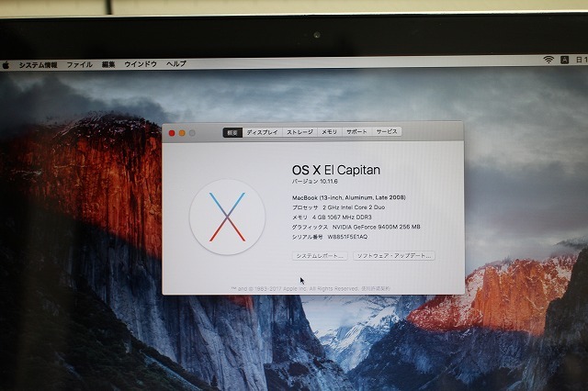The height and width of the screenshot is (391, 588).
Task: Click the 2 GHz Intel Core 2 Duo text
Action: click(x=354, y=207)
